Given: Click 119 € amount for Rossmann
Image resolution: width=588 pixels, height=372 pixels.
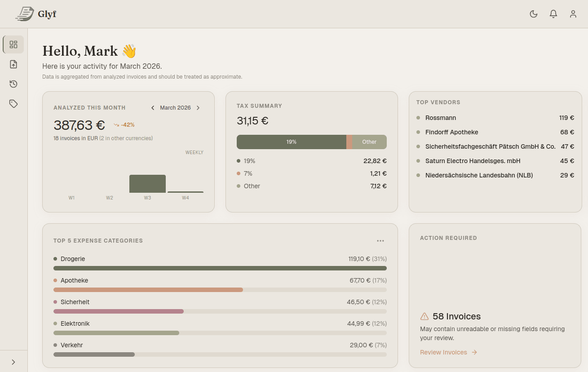Looking at the screenshot, I should click(567, 118).
